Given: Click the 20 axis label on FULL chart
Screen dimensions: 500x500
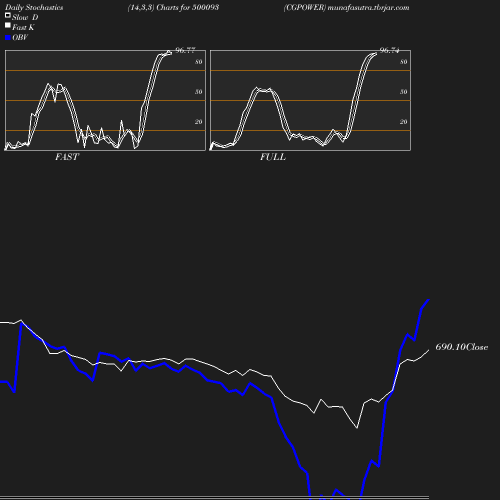Looking at the screenshot, I should 404,122.
